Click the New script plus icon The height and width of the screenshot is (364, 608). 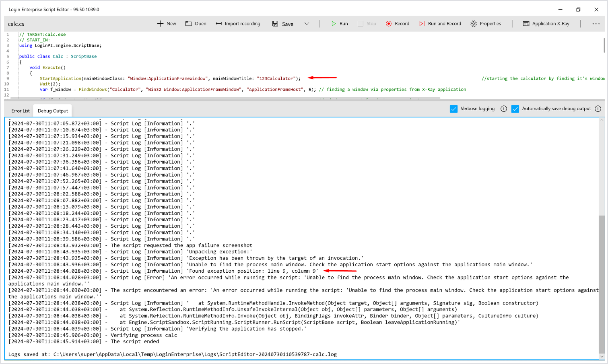click(x=160, y=24)
